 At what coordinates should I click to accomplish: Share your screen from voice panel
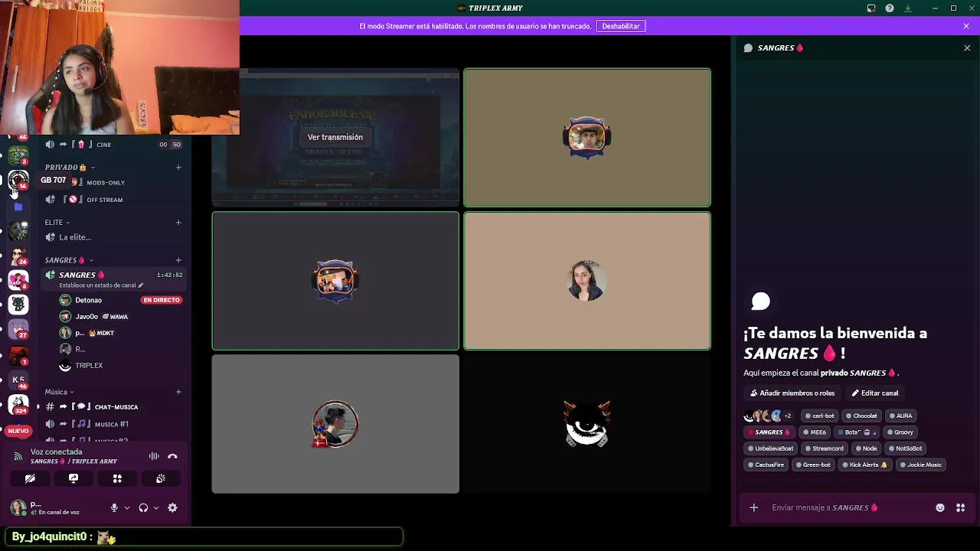73,478
